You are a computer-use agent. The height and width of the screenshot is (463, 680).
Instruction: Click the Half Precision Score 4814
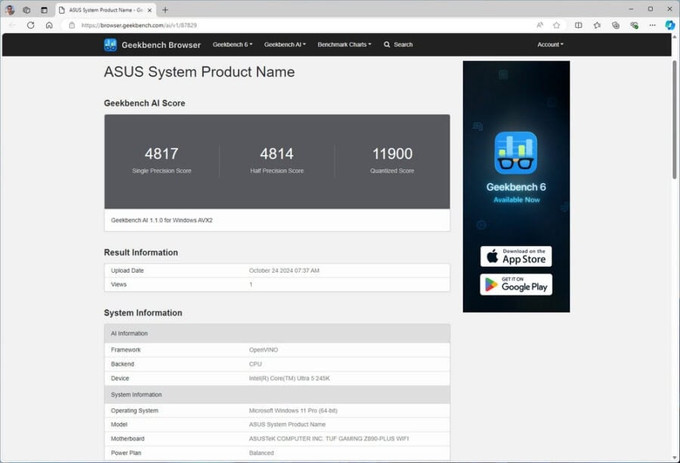point(277,154)
